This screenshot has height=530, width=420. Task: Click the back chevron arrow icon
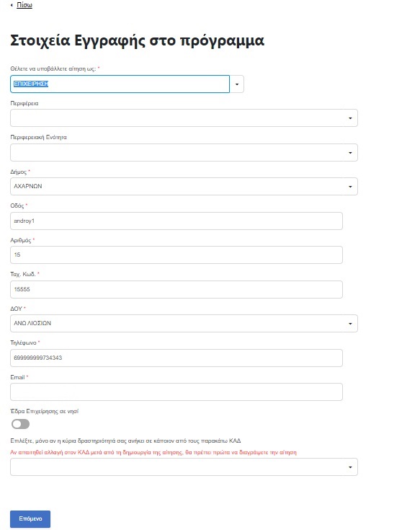[x=12, y=5]
